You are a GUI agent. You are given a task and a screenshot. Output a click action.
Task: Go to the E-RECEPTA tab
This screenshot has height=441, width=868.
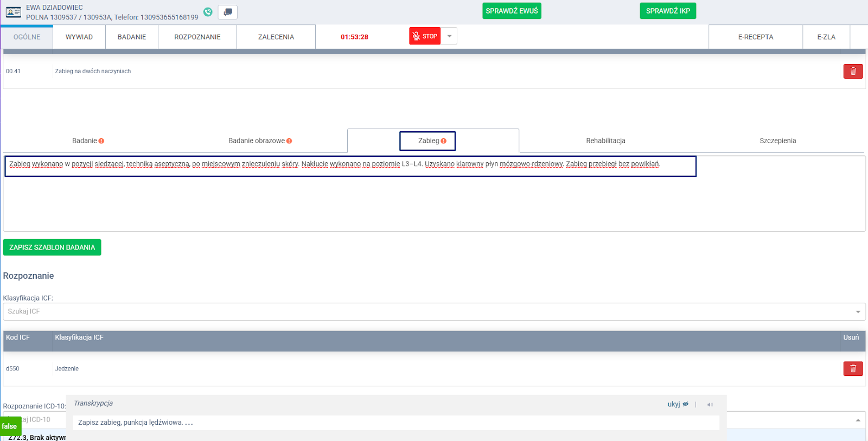pyautogui.click(x=755, y=37)
